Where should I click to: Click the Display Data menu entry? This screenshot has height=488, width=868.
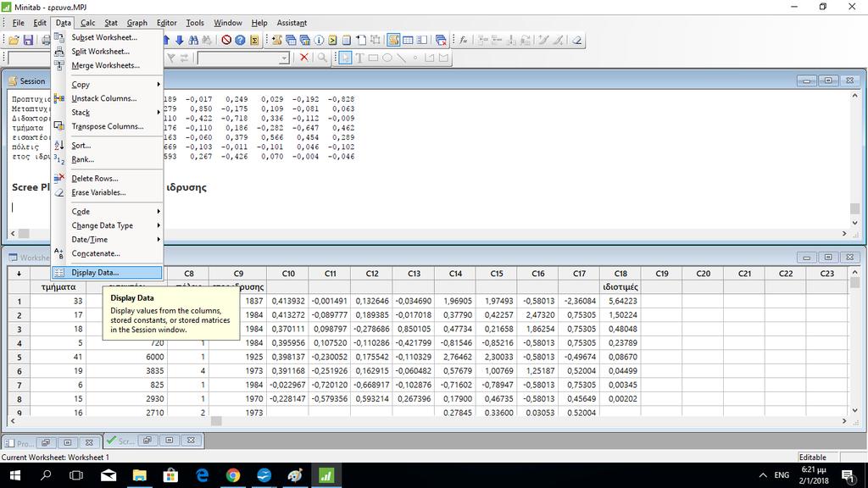coord(107,273)
